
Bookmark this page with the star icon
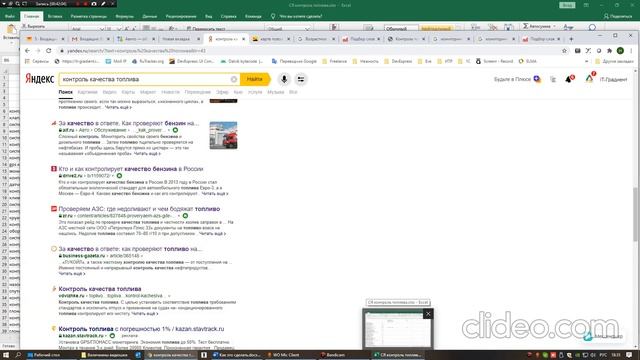(x=564, y=51)
